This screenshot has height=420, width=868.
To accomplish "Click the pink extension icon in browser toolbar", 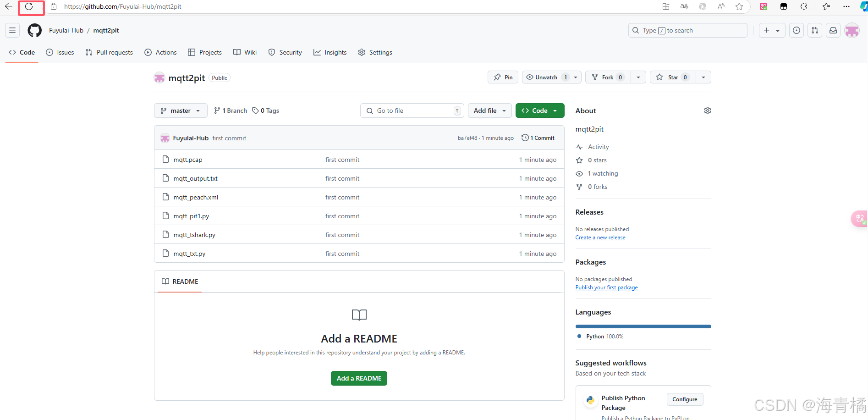I will point(764,6).
